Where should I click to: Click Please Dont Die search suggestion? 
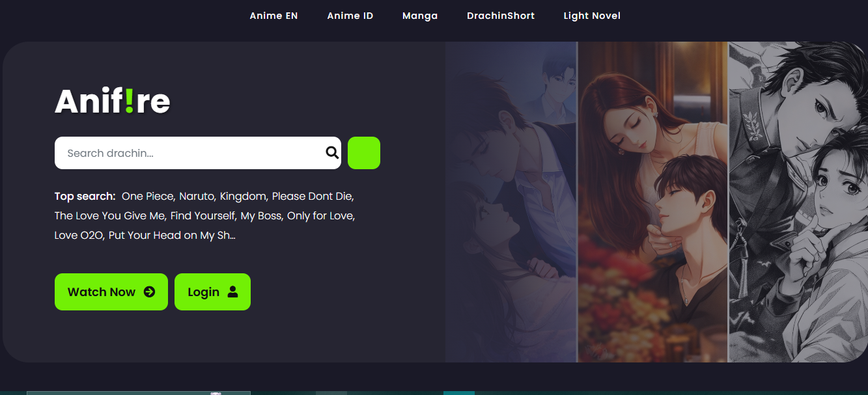312,196
